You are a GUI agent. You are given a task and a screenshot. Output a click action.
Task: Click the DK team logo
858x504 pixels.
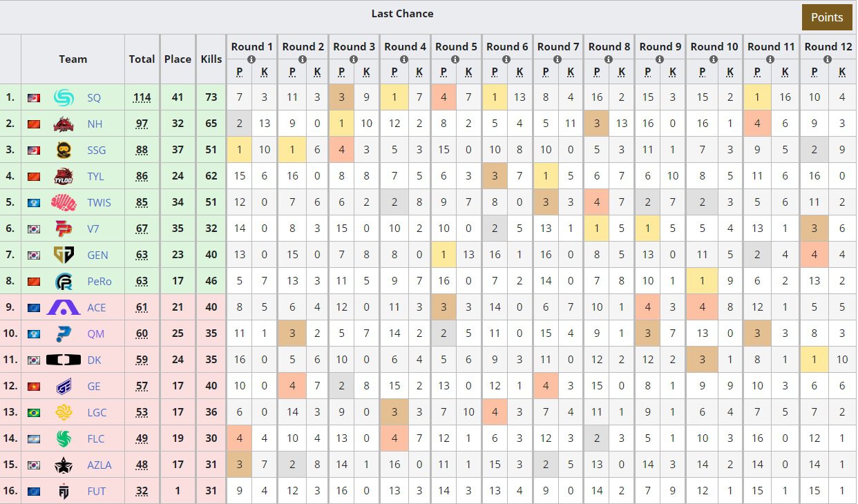coord(64,360)
